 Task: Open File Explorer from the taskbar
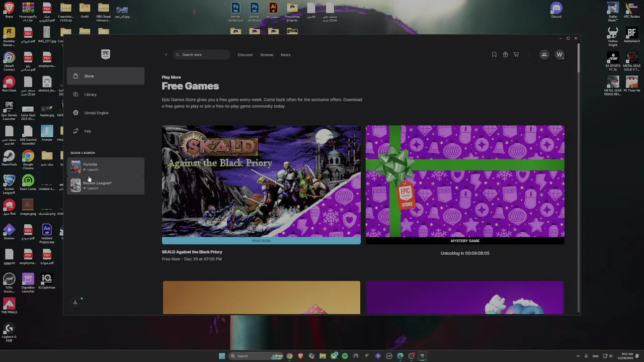pos(323,356)
